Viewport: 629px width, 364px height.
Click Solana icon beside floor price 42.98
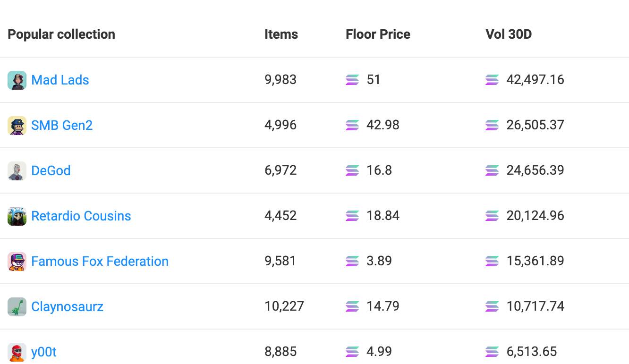coord(352,126)
